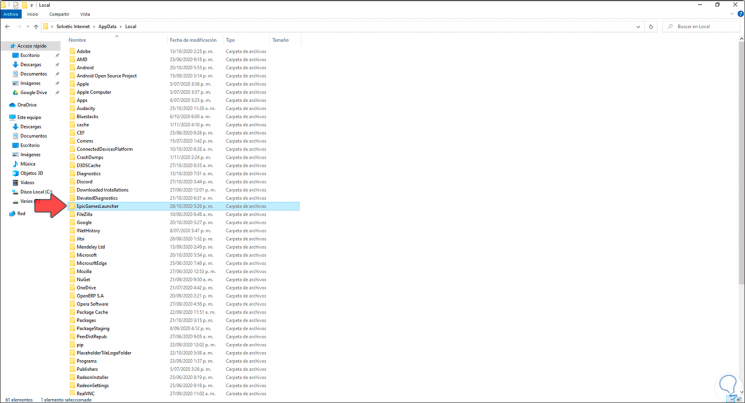Screen dimensions: 745x403
Task: Select the Microsoft folder name
Action: tap(86, 255)
